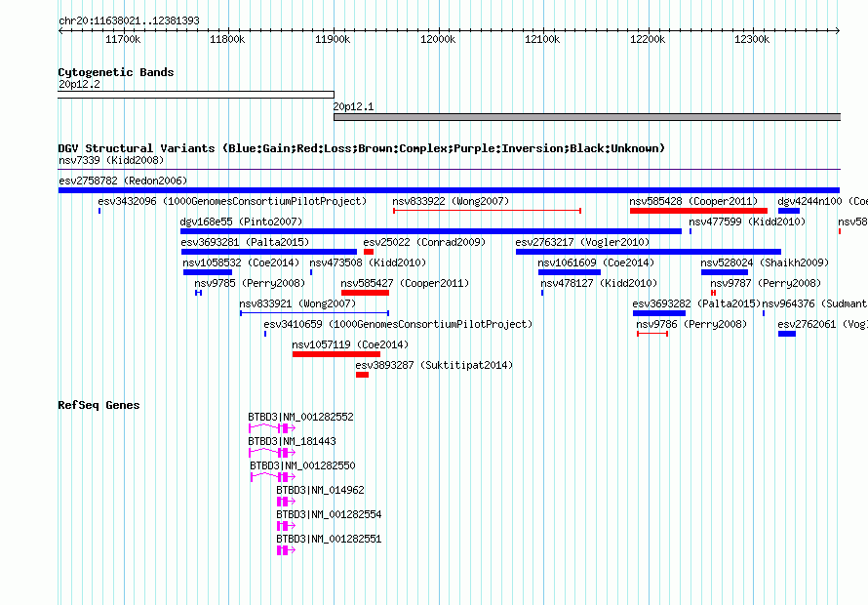Click the esv2762061 blue bar

pos(787,334)
